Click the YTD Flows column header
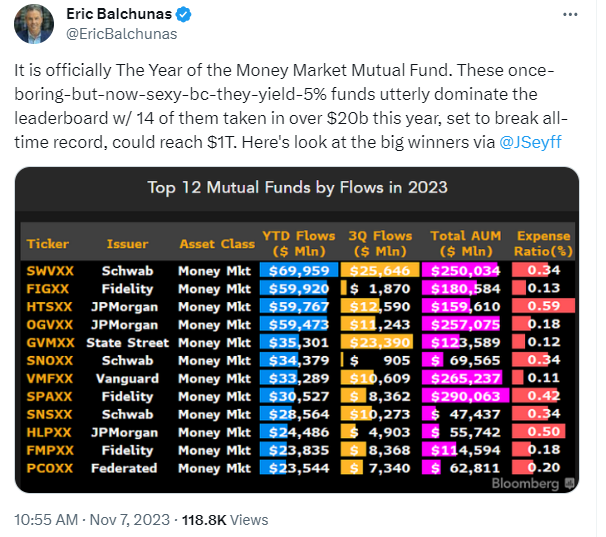 click(299, 244)
